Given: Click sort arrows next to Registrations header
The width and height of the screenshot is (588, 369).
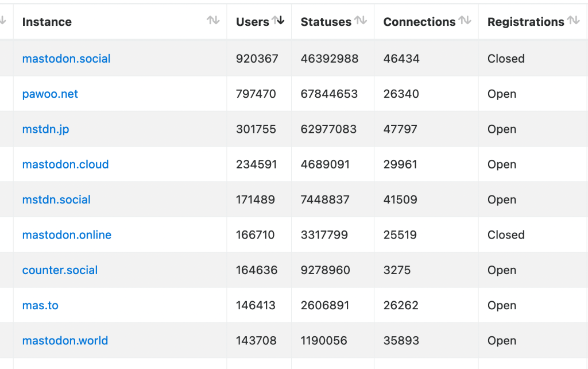Looking at the screenshot, I should 573,21.
